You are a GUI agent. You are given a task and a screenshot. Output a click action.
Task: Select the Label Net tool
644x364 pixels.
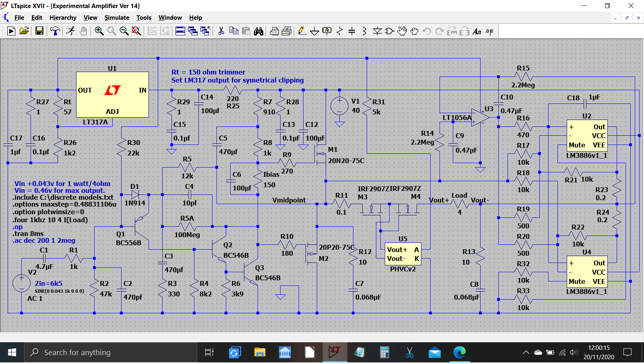(327, 31)
